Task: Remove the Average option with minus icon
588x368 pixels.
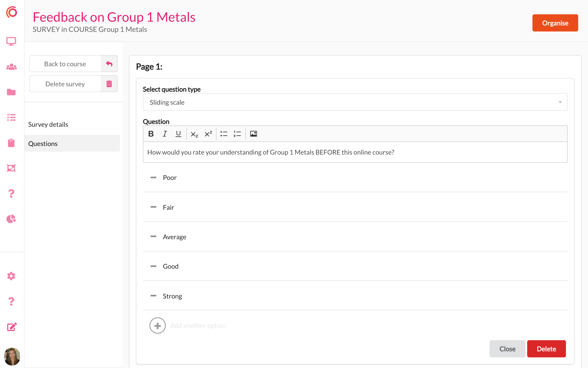Action: (153, 237)
